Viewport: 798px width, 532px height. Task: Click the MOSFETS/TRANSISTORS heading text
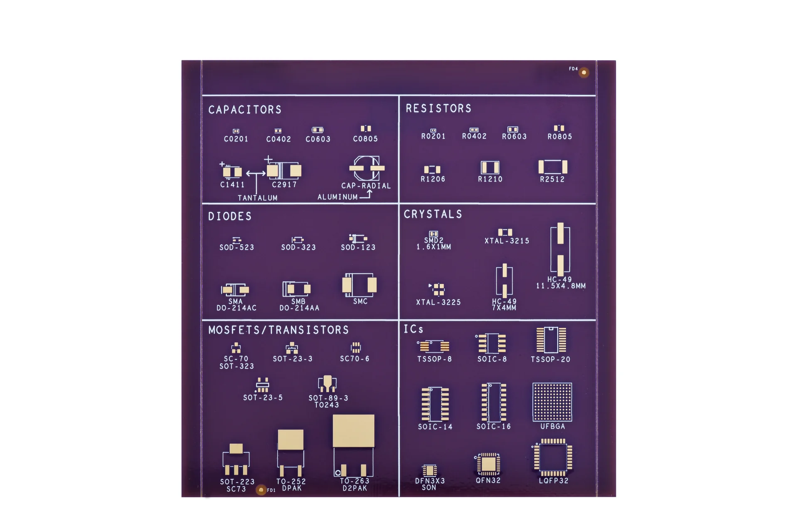tap(278, 330)
